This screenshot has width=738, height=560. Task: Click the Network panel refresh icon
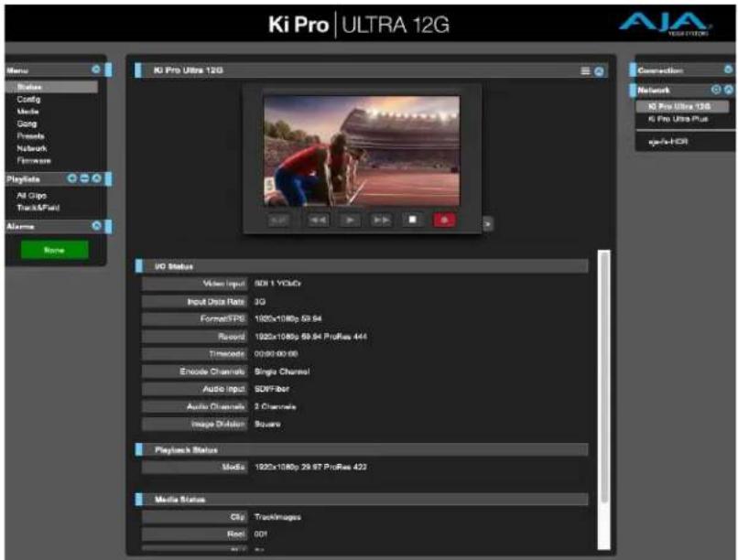[716, 90]
